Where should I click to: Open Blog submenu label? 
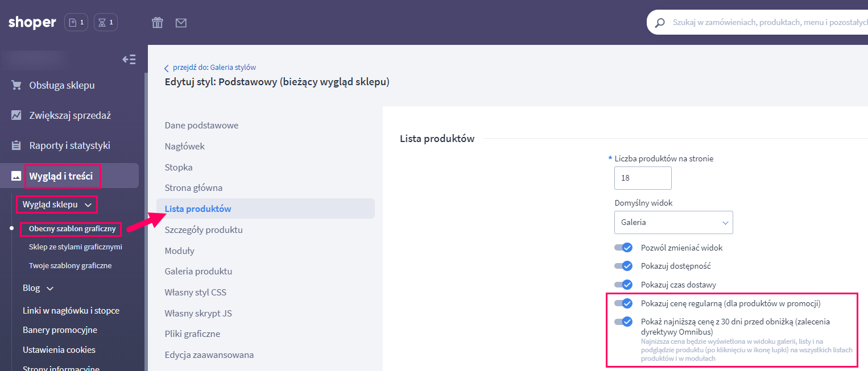tap(31, 288)
